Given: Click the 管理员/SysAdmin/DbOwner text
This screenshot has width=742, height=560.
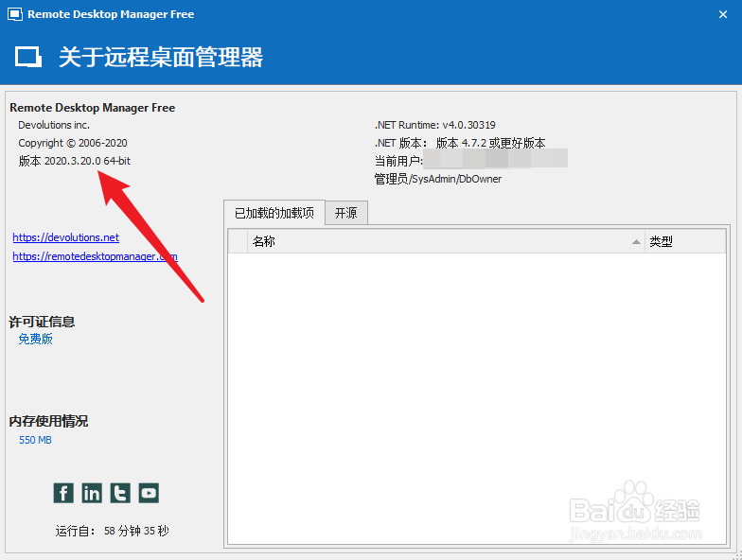Looking at the screenshot, I should [x=437, y=179].
